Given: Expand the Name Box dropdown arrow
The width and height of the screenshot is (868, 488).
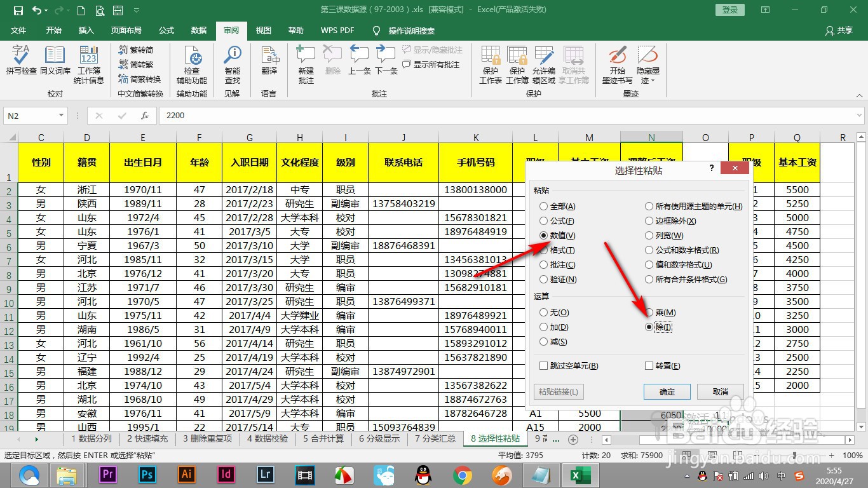Looking at the screenshot, I should tap(62, 116).
